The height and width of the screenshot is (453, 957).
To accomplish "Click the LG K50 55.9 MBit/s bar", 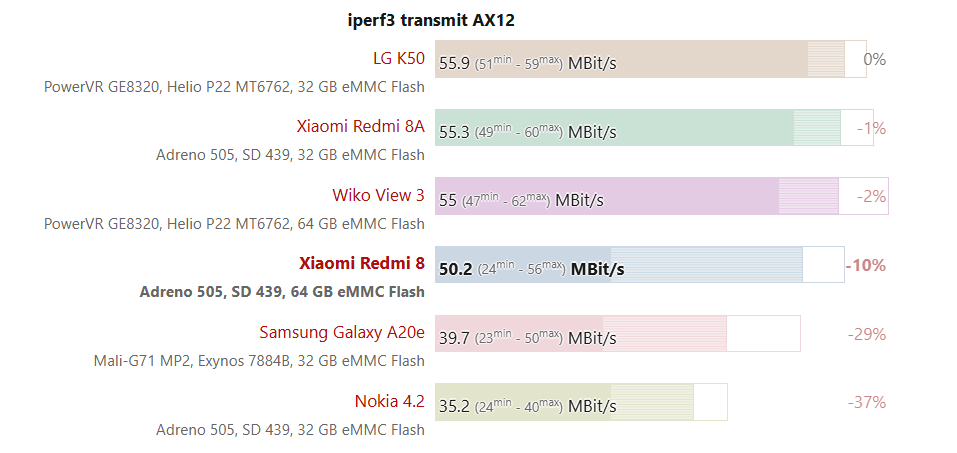I will pyautogui.click(x=650, y=59).
